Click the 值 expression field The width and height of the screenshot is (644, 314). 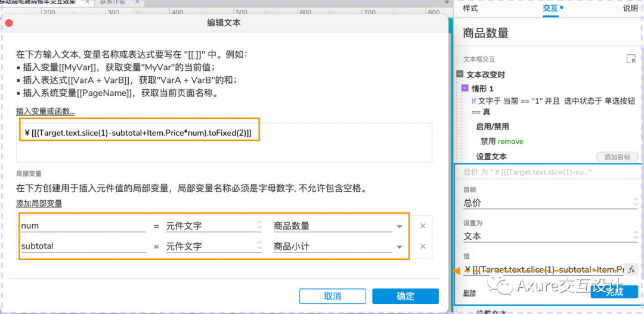543,270
